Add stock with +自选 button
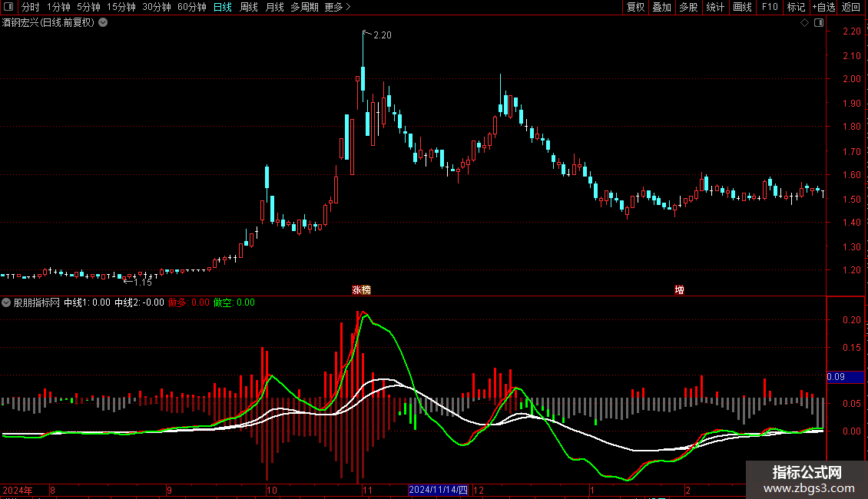The height and width of the screenshot is (499, 868). (823, 7)
